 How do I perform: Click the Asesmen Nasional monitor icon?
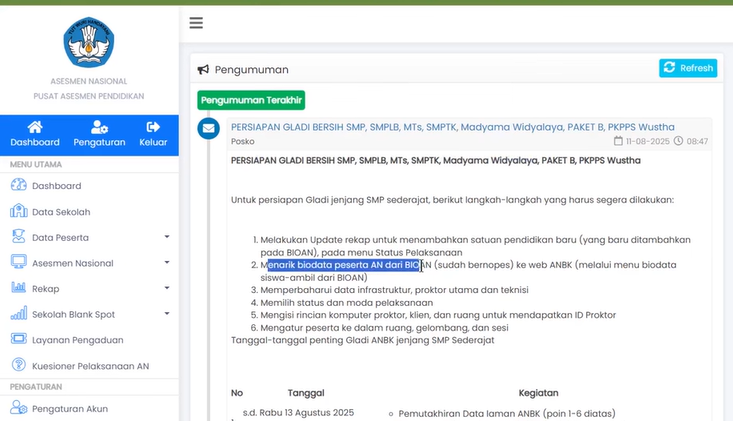(x=19, y=262)
